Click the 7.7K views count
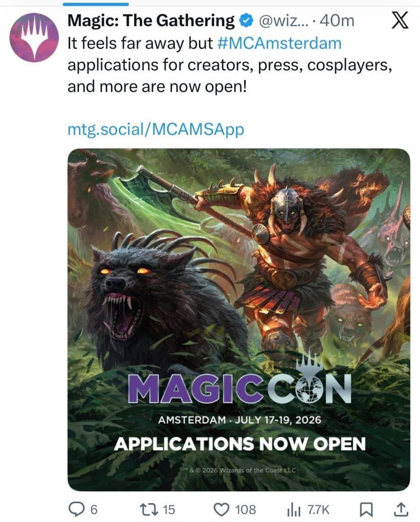 click(318, 510)
